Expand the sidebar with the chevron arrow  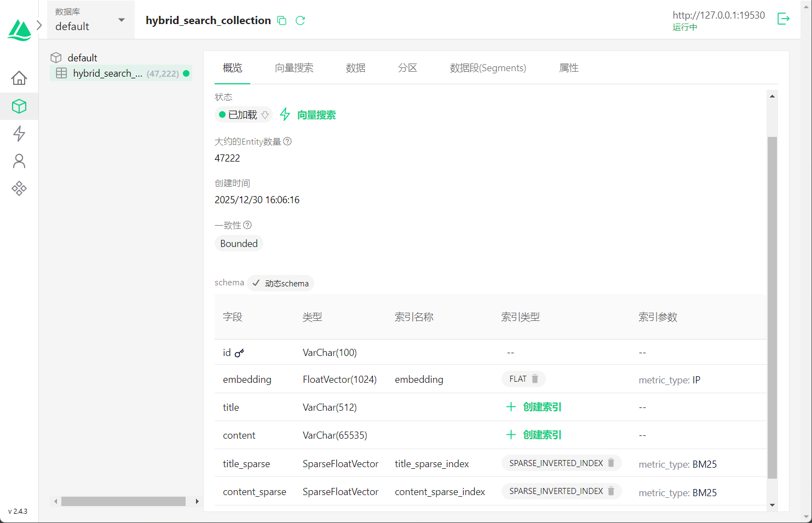pyautogui.click(x=39, y=25)
